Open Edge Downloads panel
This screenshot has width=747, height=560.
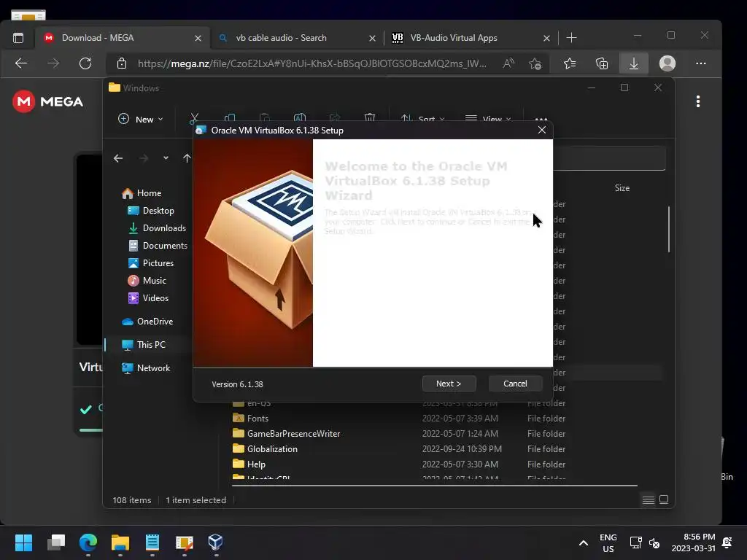pos(634,63)
